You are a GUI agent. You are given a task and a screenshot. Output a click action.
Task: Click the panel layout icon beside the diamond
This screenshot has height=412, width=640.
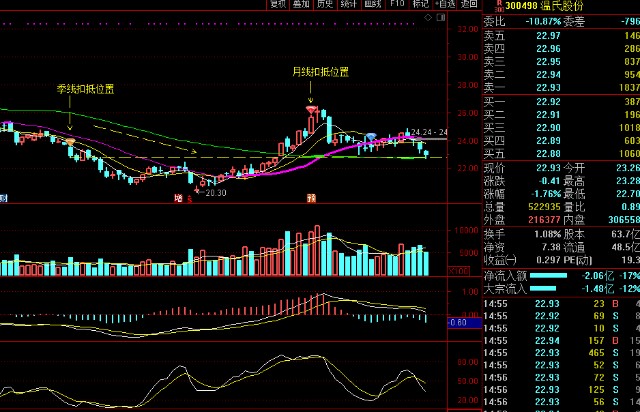pyautogui.click(x=441, y=17)
